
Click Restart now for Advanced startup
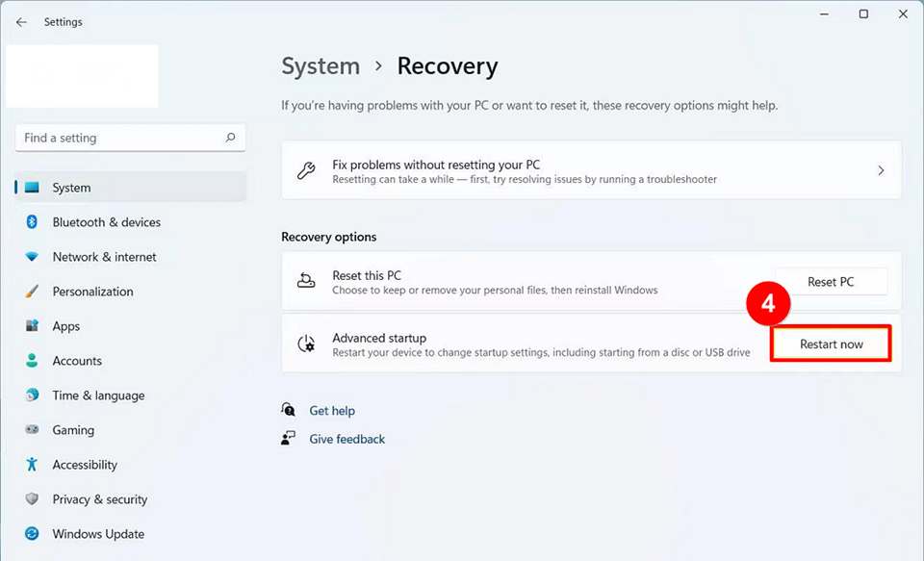coord(831,344)
